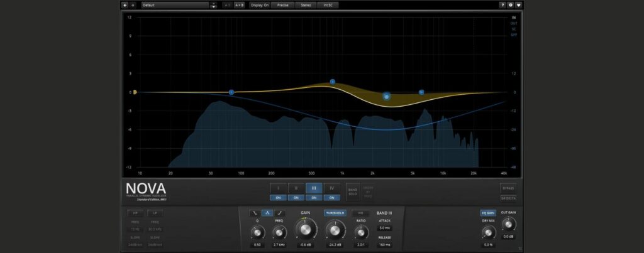Select the low shelf filter shape icon
644x253 pixels.
[x=255, y=213]
